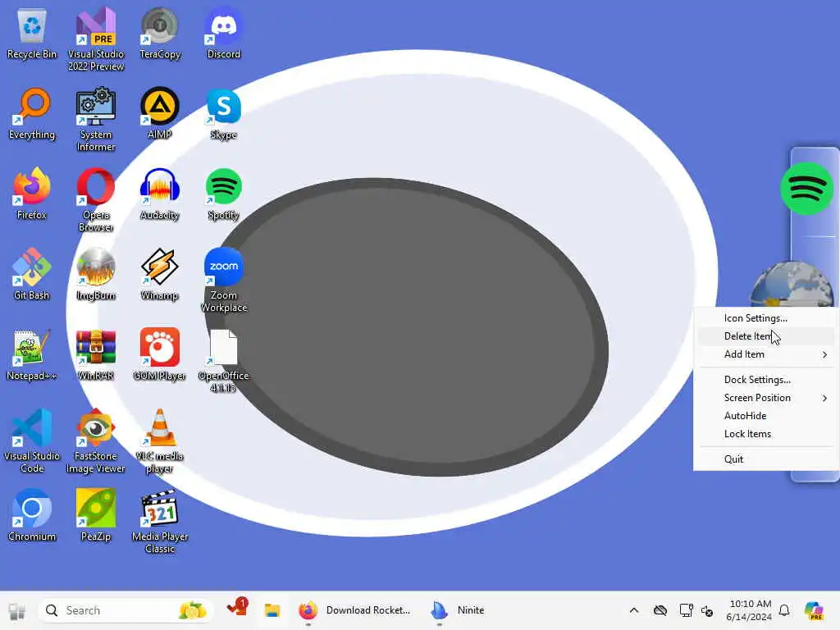Open Copilot Preview in the taskbar
This screenshot has width=840, height=630.
(814, 610)
